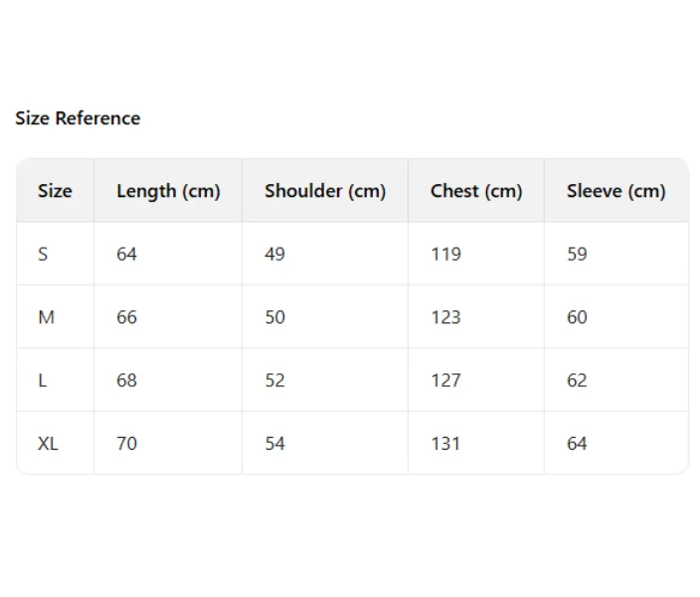
Task: Click length value 70 for size XL
Action: pyautogui.click(x=126, y=444)
